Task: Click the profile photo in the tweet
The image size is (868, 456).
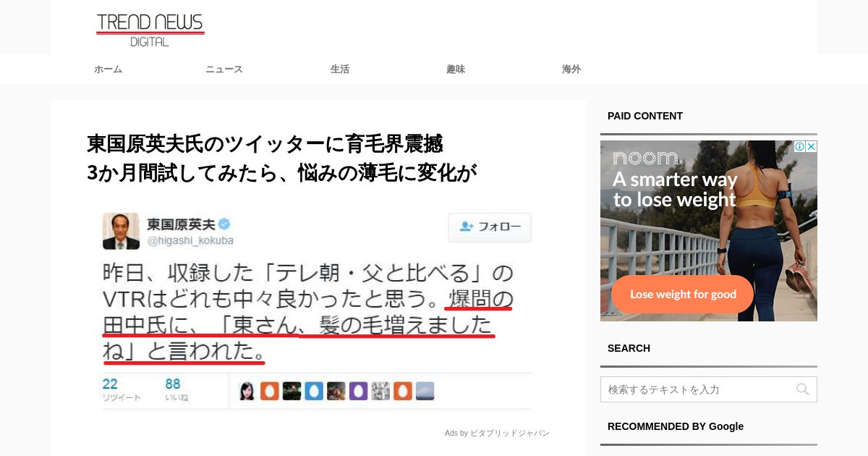Action: tap(121, 231)
